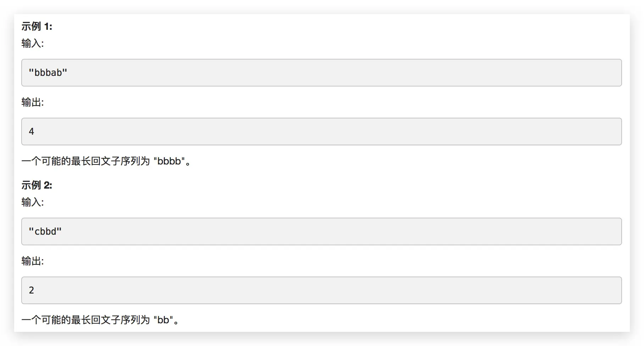Click the output value 4
This screenshot has height=346, width=644.
[32, 132]
